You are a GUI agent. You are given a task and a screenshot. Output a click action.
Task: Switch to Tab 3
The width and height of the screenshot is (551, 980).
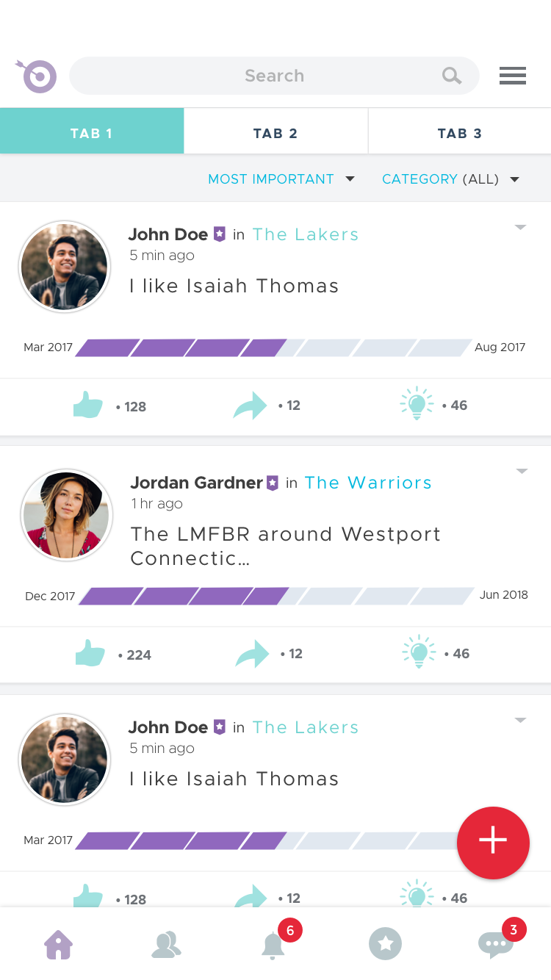point(460,131)
